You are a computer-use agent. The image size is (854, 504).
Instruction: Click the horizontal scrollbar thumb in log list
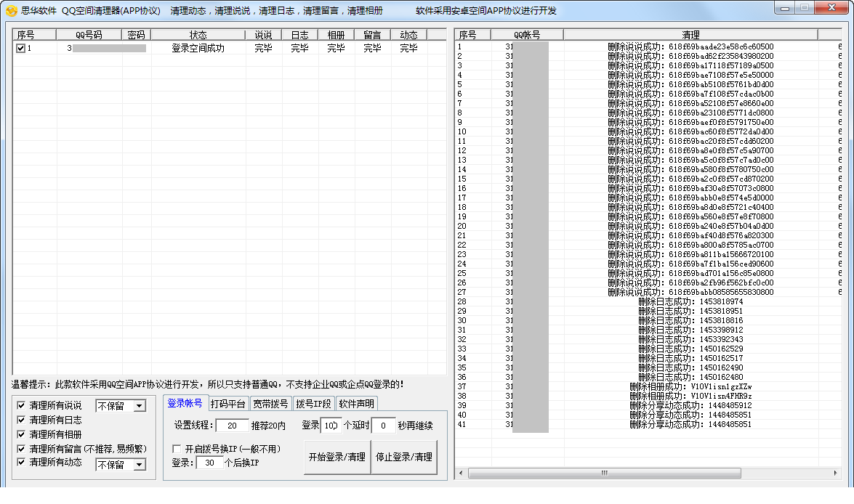pos(605,473)
